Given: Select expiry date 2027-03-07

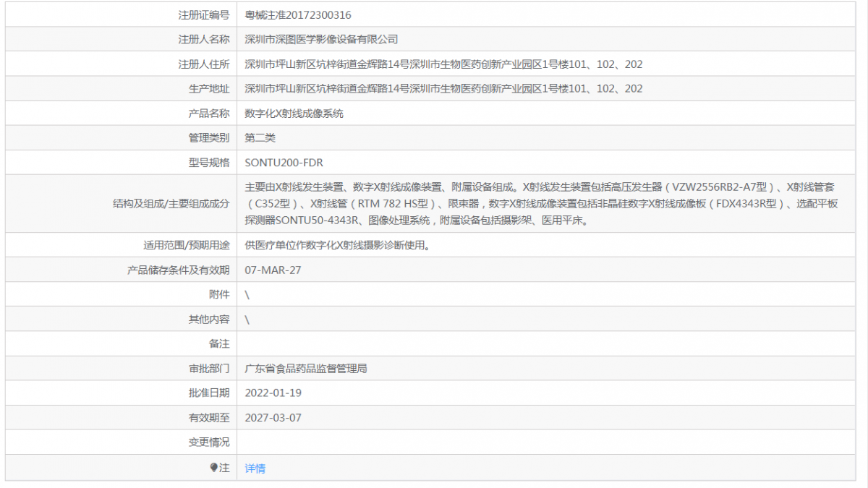Looking at the screenshot, I should (273, 418).
